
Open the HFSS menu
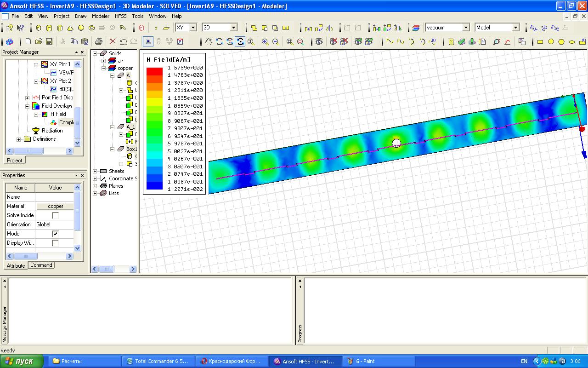pyautogui.click(x=120, y=16)
